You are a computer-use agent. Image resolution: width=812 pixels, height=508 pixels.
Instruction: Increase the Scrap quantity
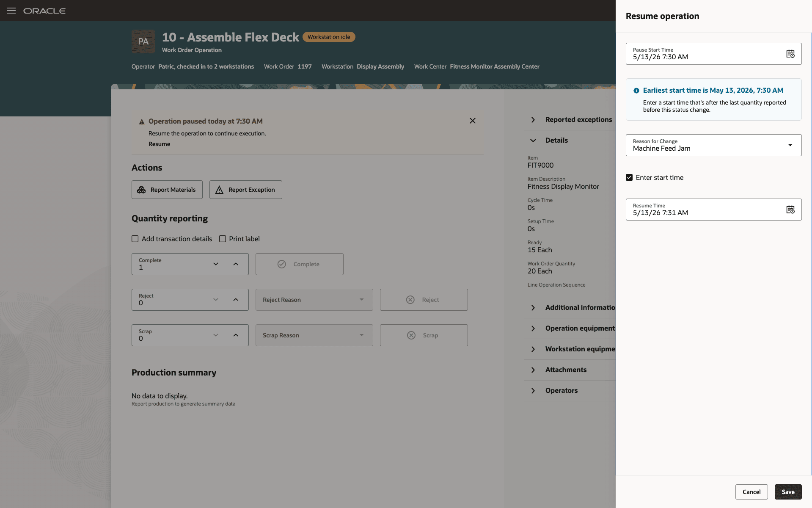pyautogui.click(x=236, y=335)
